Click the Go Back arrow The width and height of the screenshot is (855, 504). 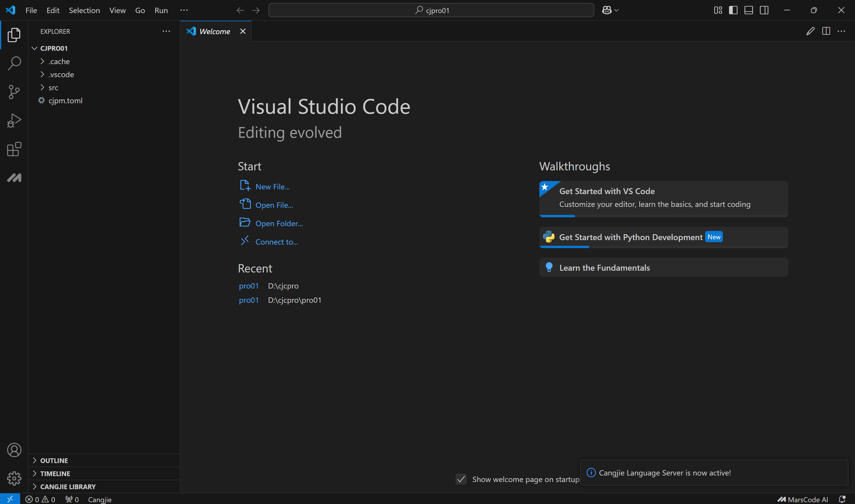click(240, 10)
